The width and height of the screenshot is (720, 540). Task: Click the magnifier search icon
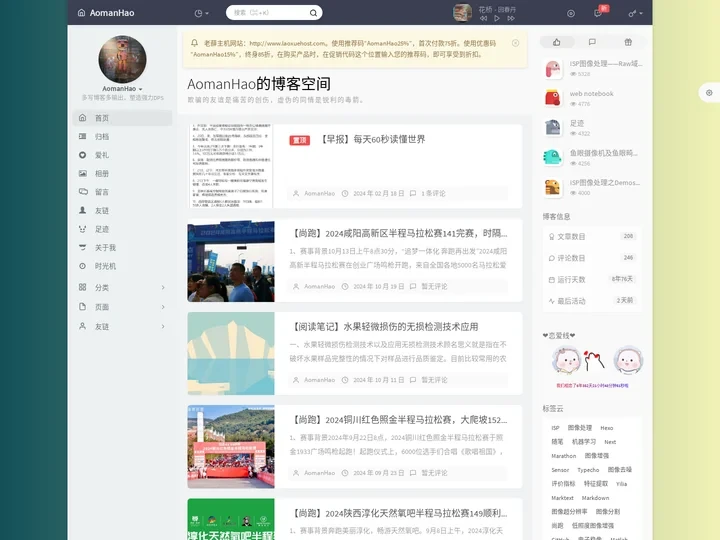pos(313,13)
